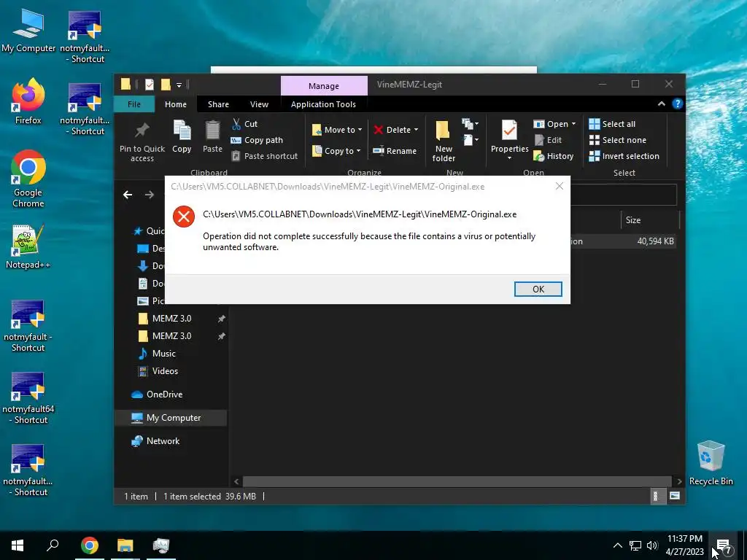747x560 pixels.
Task: Click the Explorer search box
Action: pyautogui.click(x=623, y=194)
